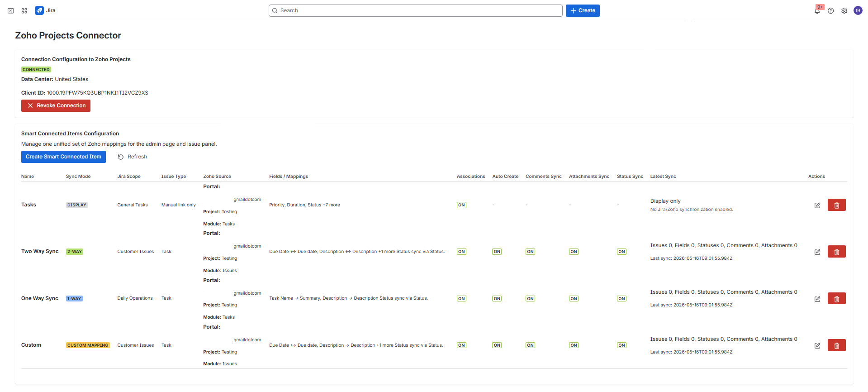Toggle Auto Create ON for One Way Sync
The width and height of the screenshot is (868, 392).
497,299
